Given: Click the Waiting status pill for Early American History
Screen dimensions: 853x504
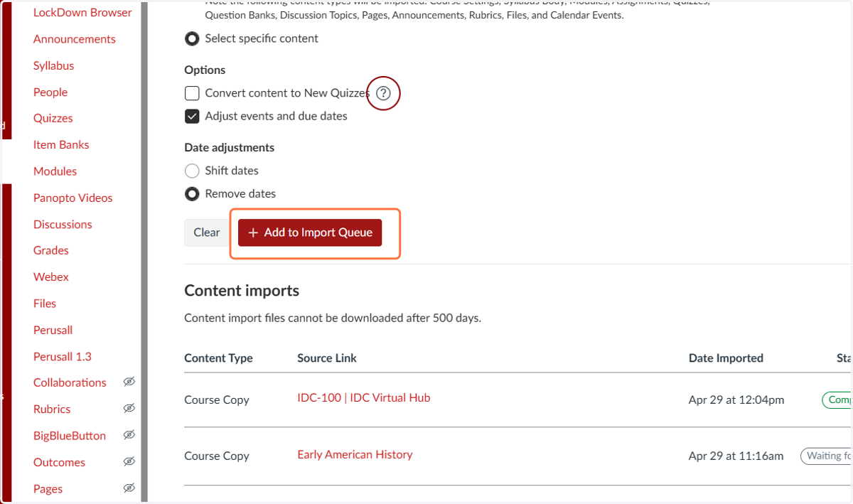Looking at the screenshot, I should 827,456.
